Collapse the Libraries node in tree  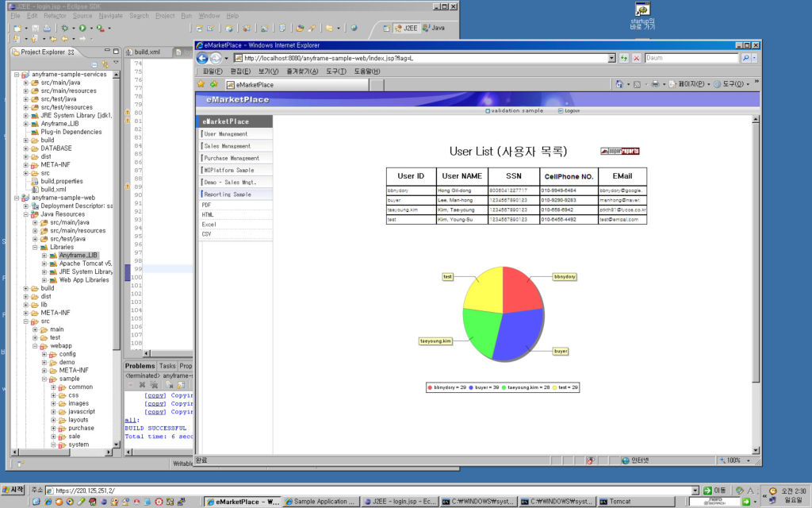click(35, 248)
